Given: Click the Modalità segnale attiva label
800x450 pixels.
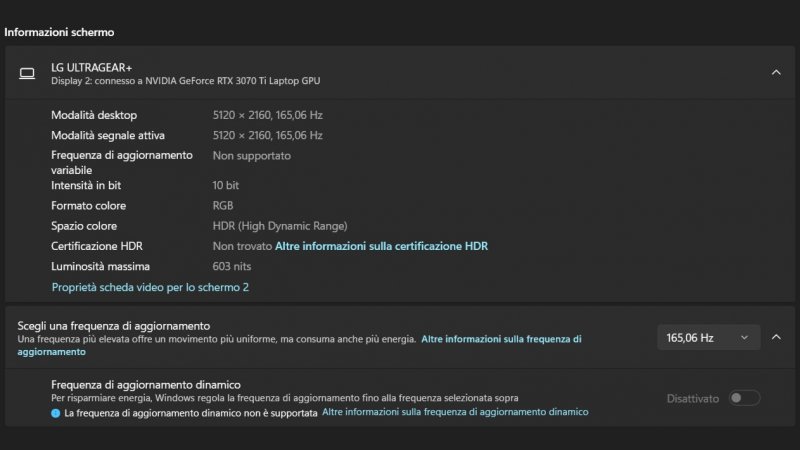Looking at the screenshot, I should 108,136.
